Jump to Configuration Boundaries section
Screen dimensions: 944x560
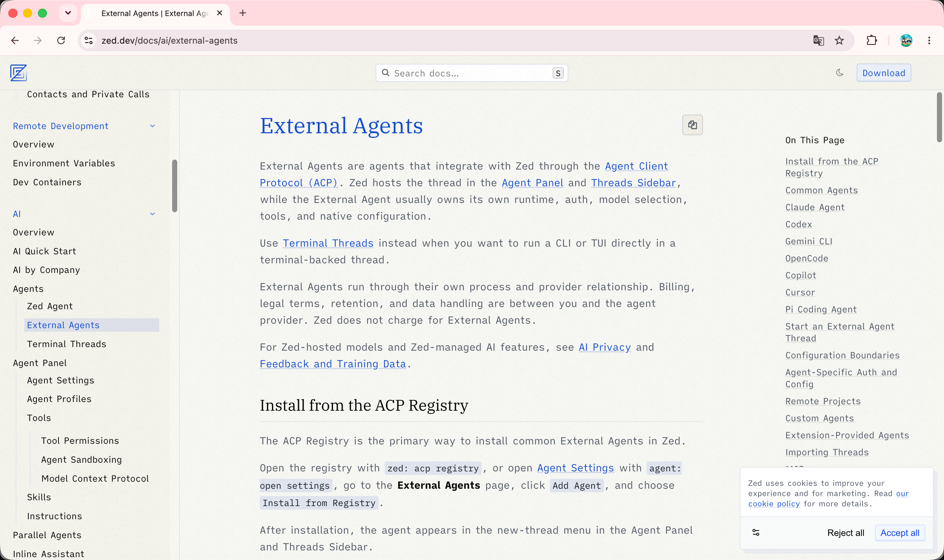[x=842, y=355]
